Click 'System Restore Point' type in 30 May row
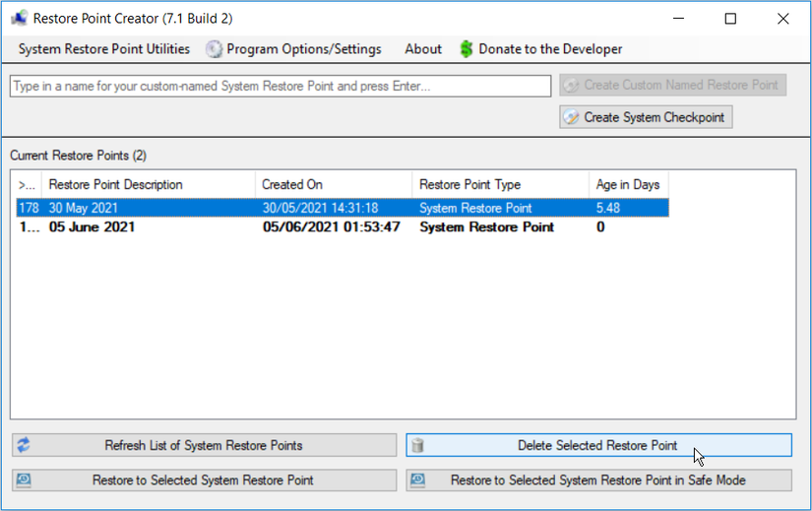812x511 pixels. tap(475, 208)
